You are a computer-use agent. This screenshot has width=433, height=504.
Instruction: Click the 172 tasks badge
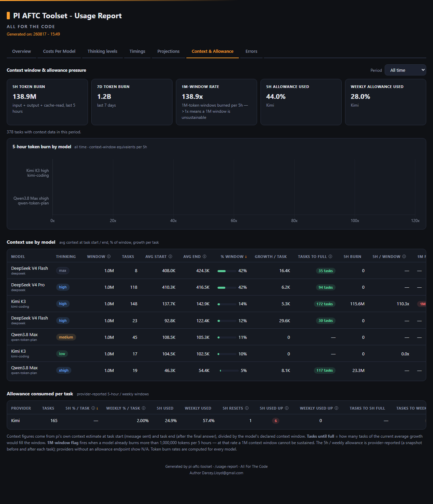click(324, 304)
